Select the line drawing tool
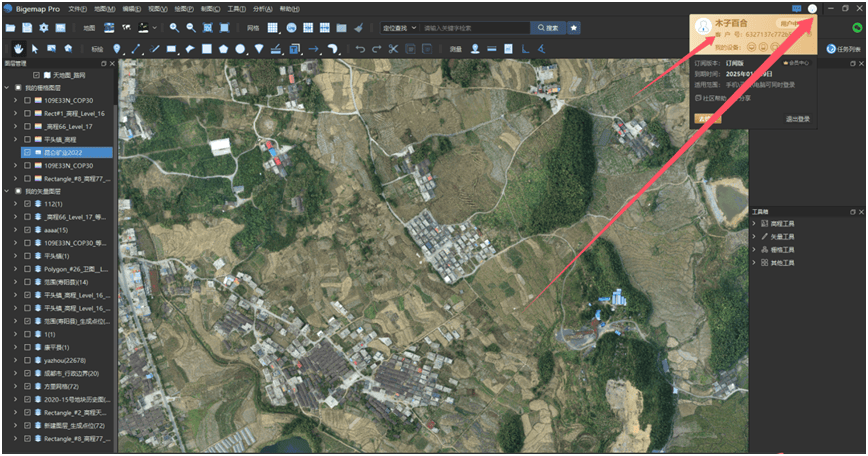 click(x=136, y=49)
